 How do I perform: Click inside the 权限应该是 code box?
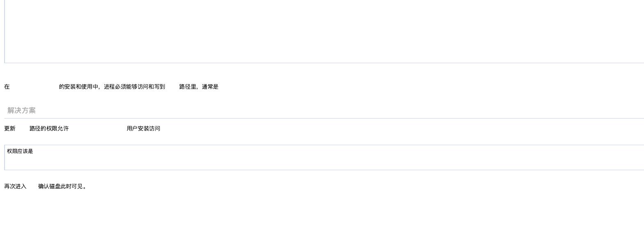(324, 157)
